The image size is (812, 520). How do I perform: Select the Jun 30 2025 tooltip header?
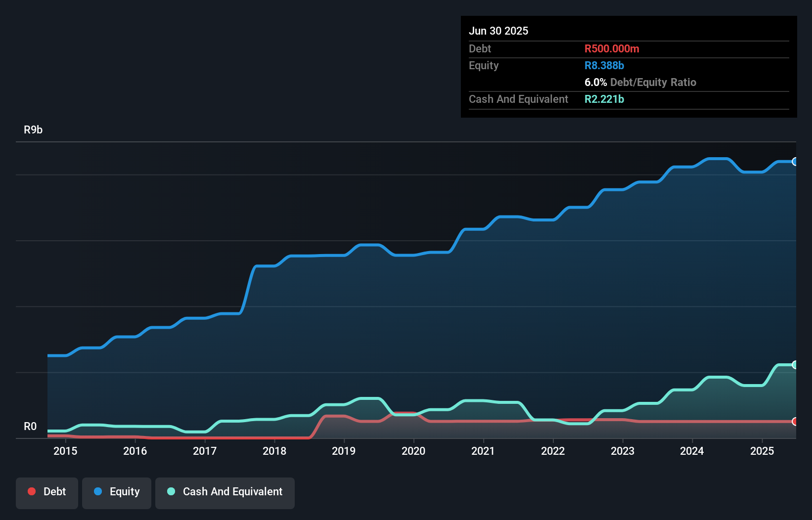pos(498,31)
